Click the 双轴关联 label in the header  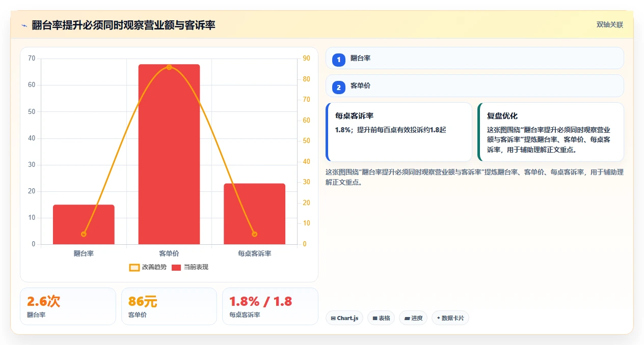point(610,24)
